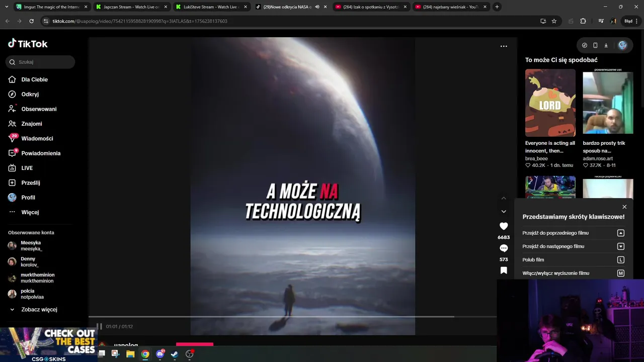Open the Odkryj page

[x=30, y=94]
